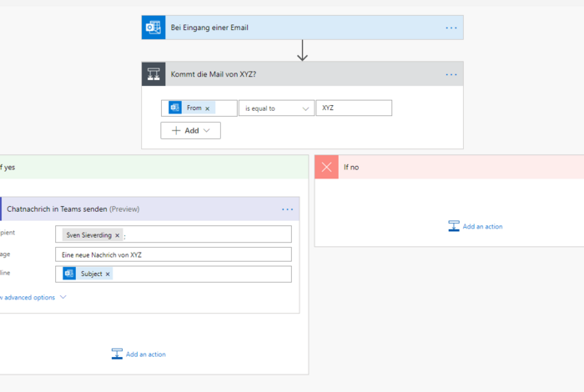The width and height of the screenshot is (584, 392).
Task: Click the Add button in the condition
Action: tap(190, 131)
